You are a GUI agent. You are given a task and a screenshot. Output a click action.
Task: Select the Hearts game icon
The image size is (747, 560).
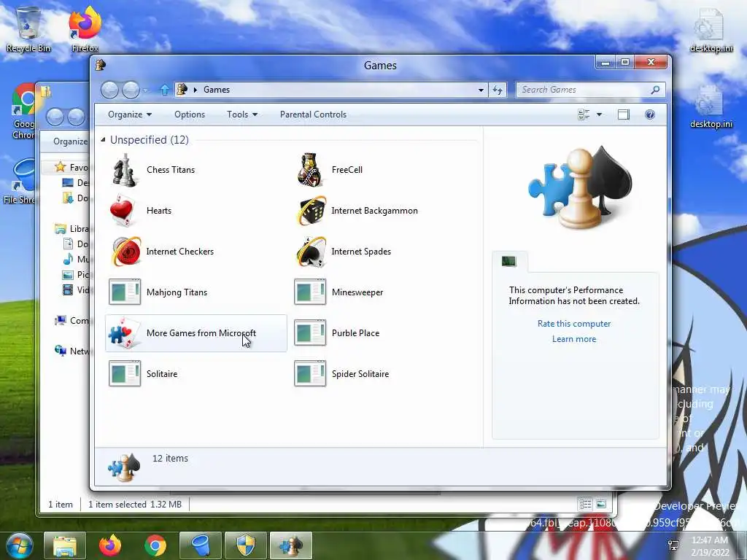(x=122, y=211)
